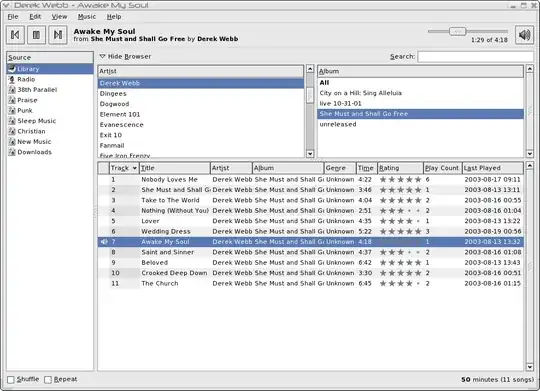Collapse the browser with Hide Browser

(x=125, y=56)
